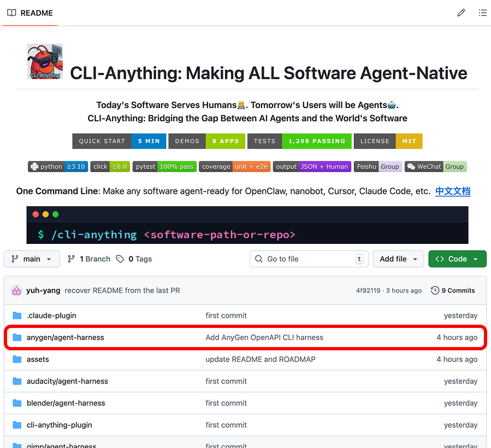Open first commit link in .claude-plugin row
491x448 pixels.
point(226,315)
